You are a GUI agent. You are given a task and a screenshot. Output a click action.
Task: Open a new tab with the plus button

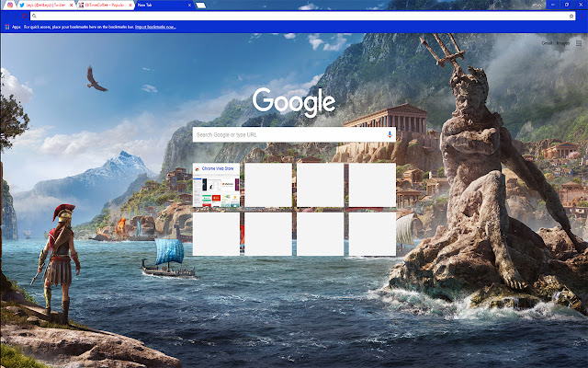200,6
